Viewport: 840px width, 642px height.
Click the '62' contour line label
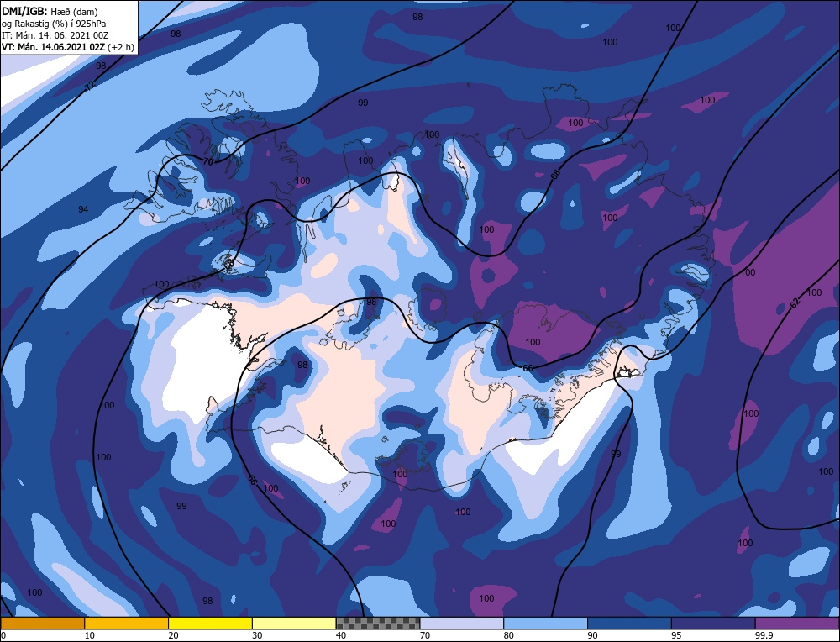coord(795,303)
